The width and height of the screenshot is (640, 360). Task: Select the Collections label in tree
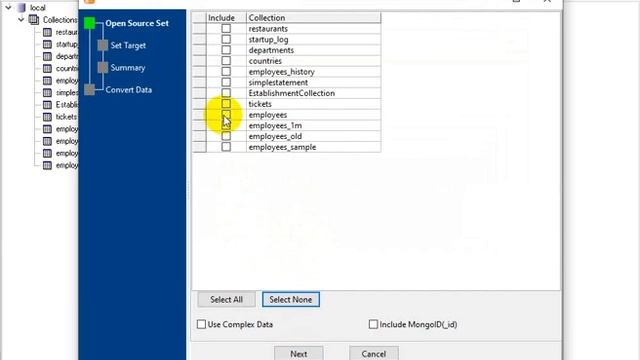coord(60,20)
